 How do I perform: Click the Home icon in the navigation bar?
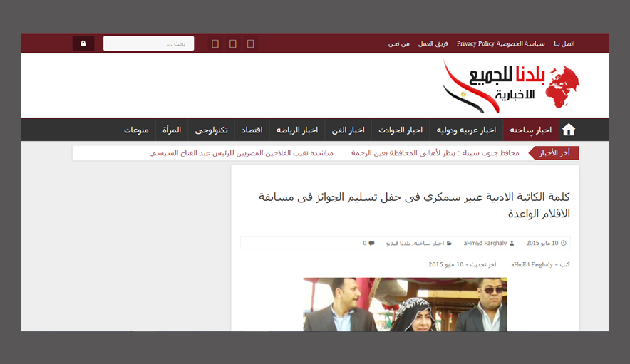(568, 130)
